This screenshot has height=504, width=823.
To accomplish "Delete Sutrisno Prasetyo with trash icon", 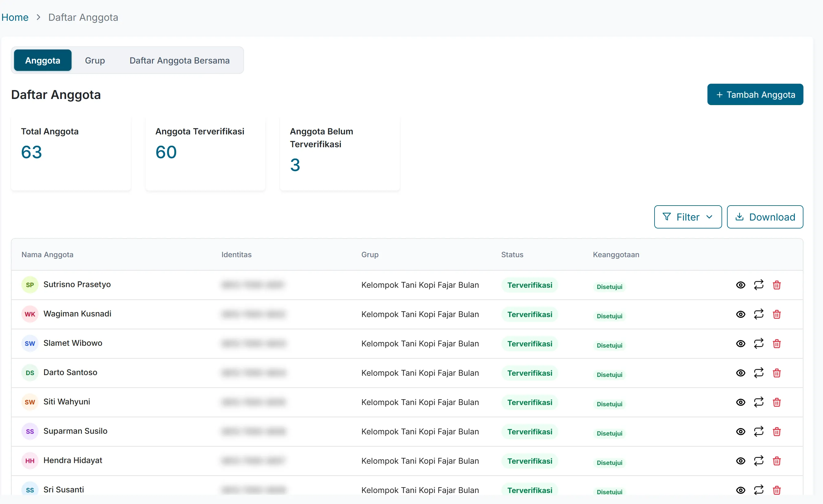I will pyautogui.click(x=777, y=285).
